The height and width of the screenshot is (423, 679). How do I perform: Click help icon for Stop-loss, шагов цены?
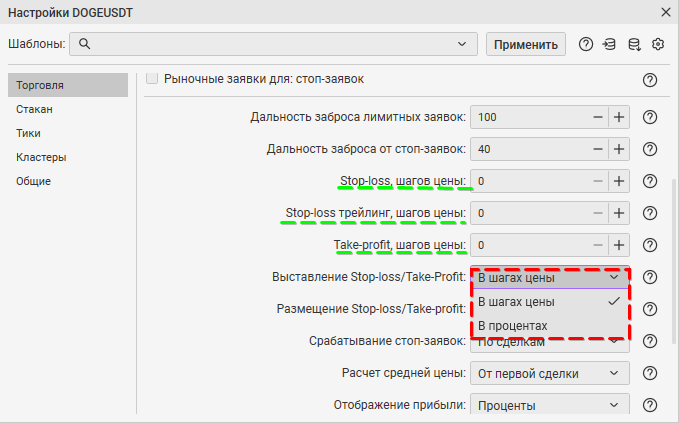(649, 182)
